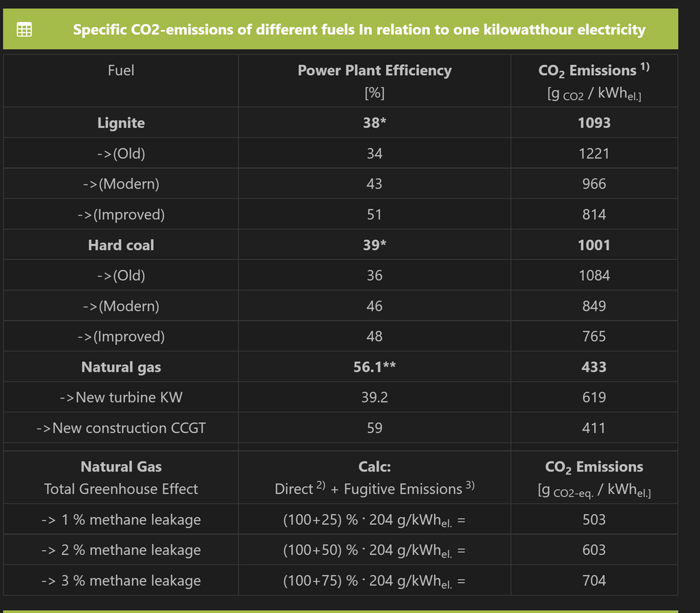Screen dimensions: 700x613
Task: Click the Hard coal efficiency 39* cell
Action: tap(375, 245)
